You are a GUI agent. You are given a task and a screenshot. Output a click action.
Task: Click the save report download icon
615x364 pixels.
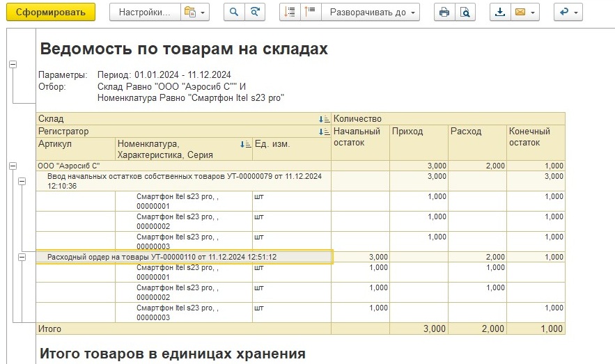click(499, 13)
